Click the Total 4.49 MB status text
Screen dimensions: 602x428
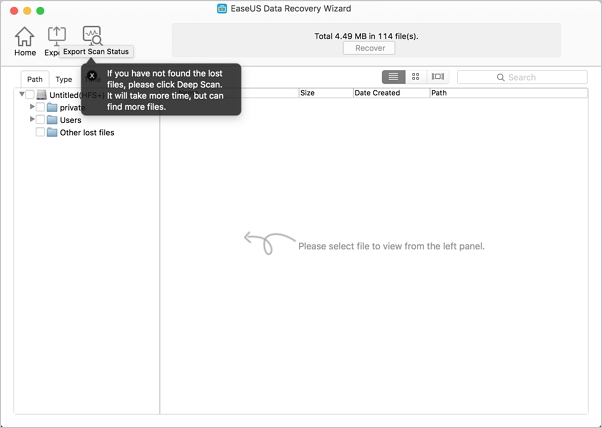(x=366, y=36)
